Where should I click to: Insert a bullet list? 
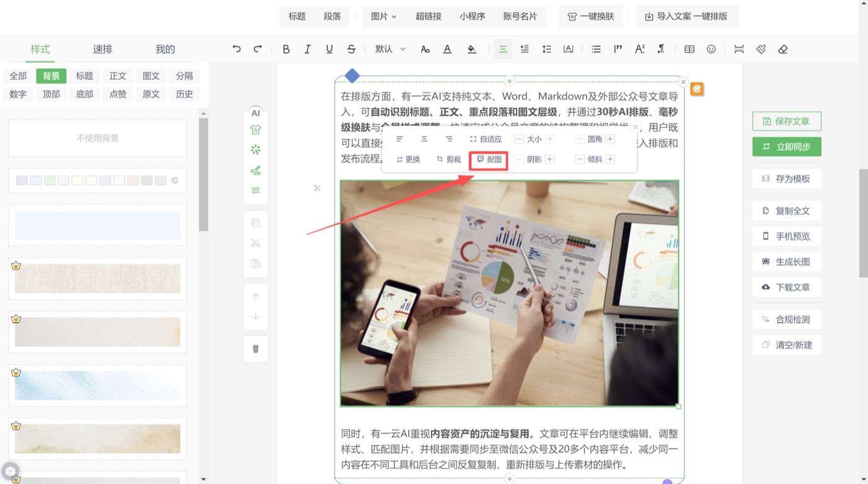tap(596, 49)
